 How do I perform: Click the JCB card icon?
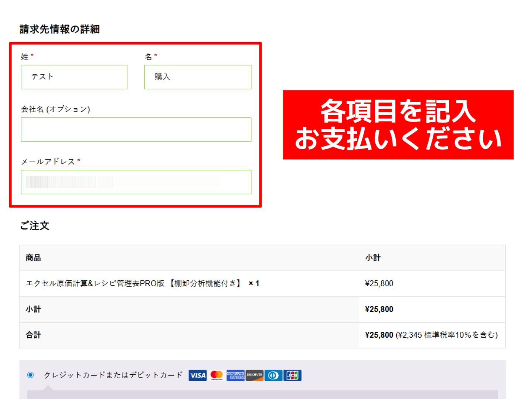[x=292, y=375]
